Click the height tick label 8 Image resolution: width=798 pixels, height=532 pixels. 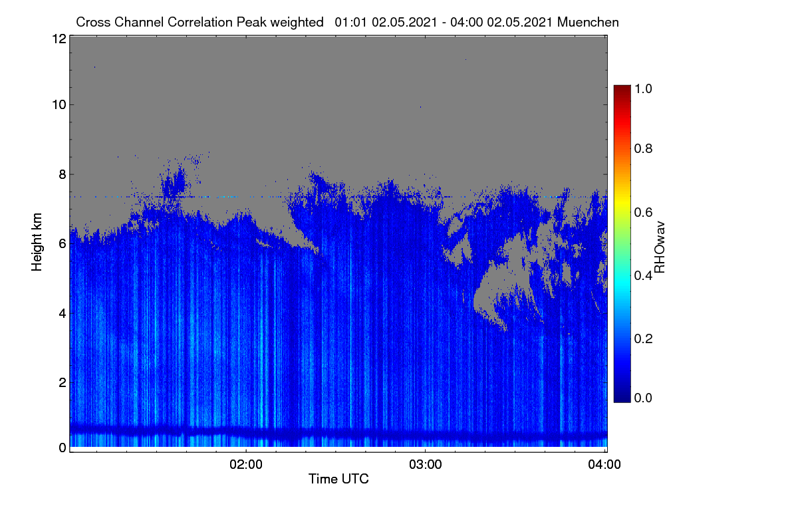tap(62, 174)
